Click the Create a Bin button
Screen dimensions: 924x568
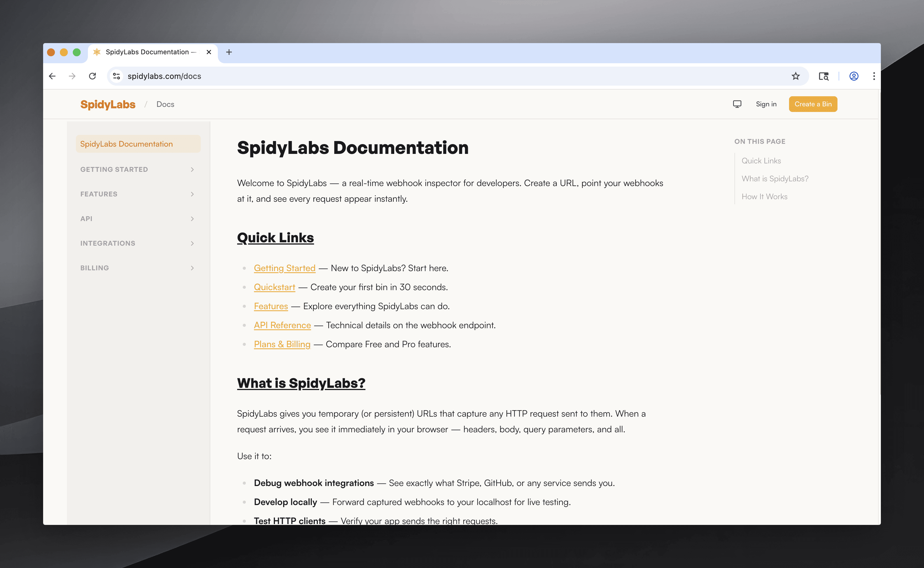(813, 104)
